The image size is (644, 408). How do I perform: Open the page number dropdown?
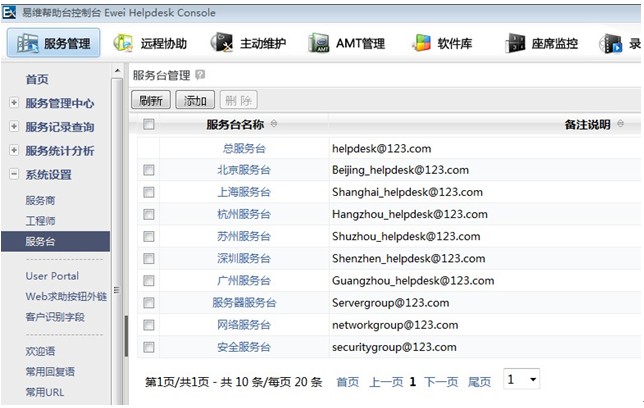tap(521, 380)
